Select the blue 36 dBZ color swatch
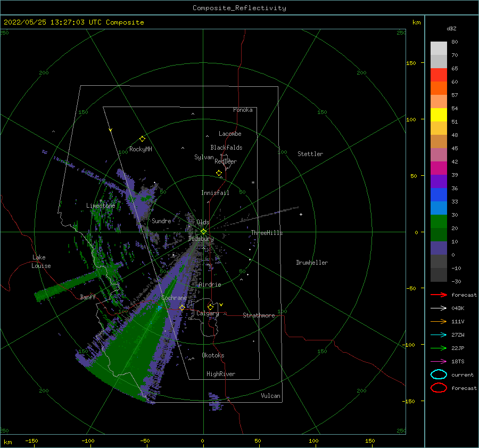 point(439,195)
